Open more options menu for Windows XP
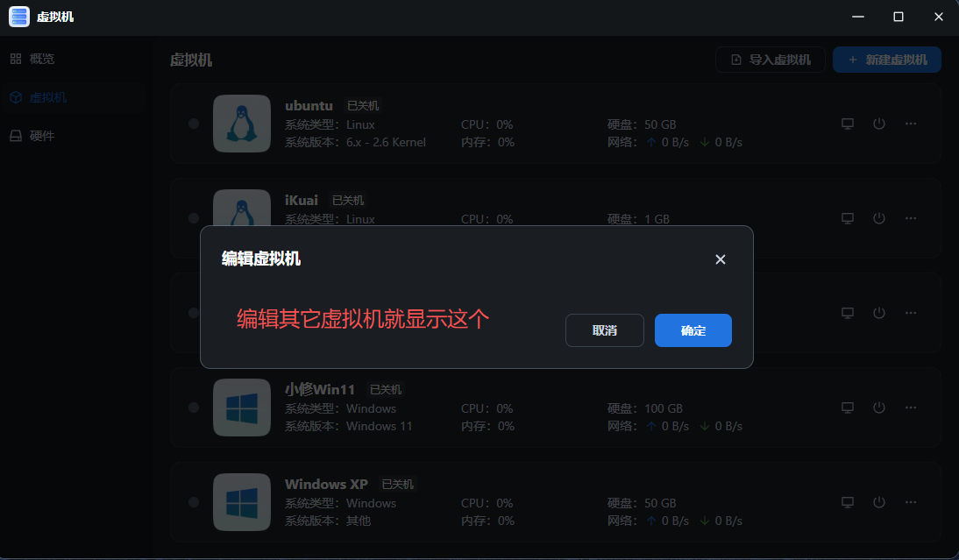Screen dimensions: 959x560 pyautogui.click(x=911, y=502)
